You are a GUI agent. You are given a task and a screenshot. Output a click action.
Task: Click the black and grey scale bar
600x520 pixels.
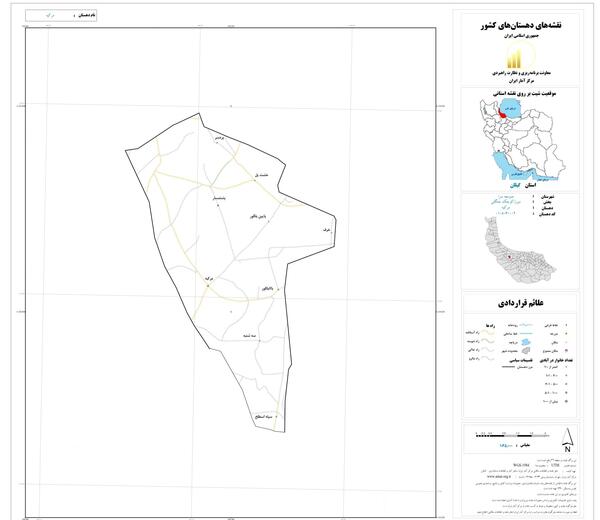point(513,435)
